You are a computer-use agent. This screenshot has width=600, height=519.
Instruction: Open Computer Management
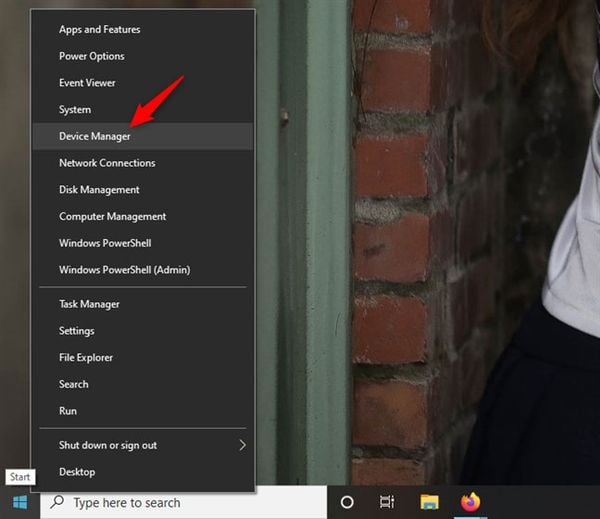[112, 216]
